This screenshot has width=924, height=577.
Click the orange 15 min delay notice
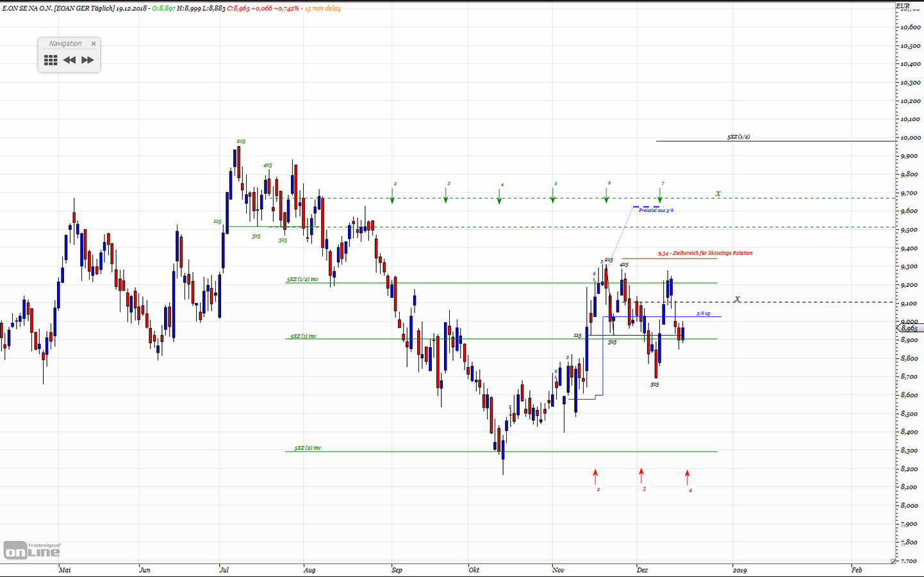tap(322, 8)
